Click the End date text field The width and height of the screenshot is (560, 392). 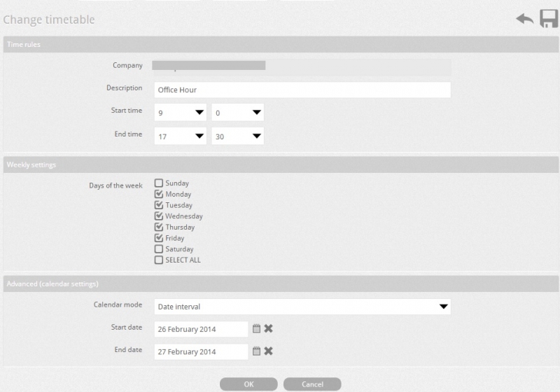coord(201,351)
